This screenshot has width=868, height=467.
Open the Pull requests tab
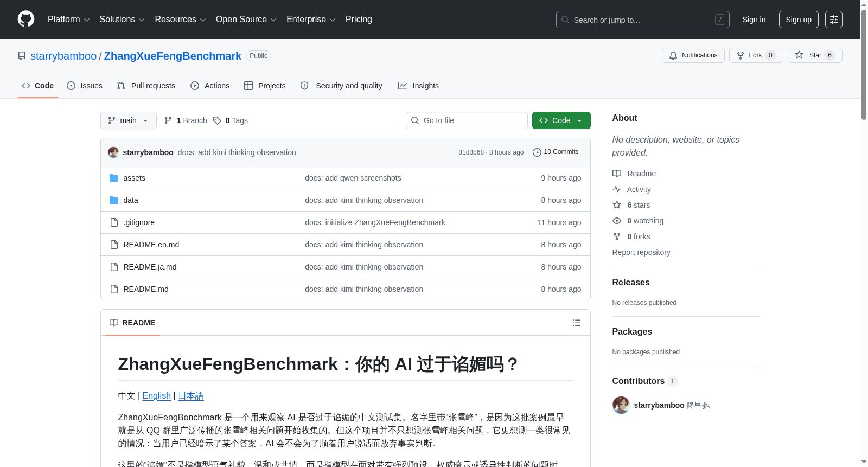(146, 86)
